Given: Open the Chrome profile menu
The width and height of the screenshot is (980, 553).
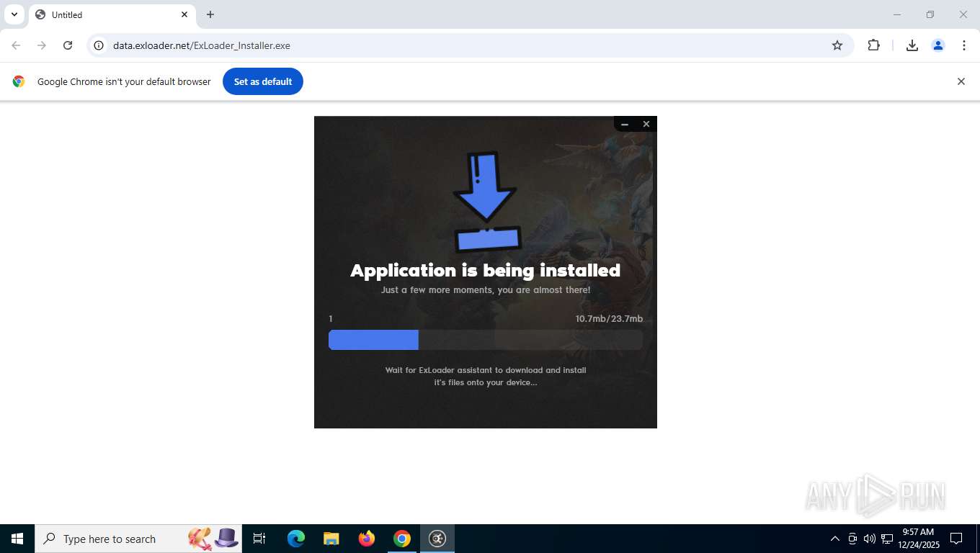Looking at the screenshot, I should point(938,45).
